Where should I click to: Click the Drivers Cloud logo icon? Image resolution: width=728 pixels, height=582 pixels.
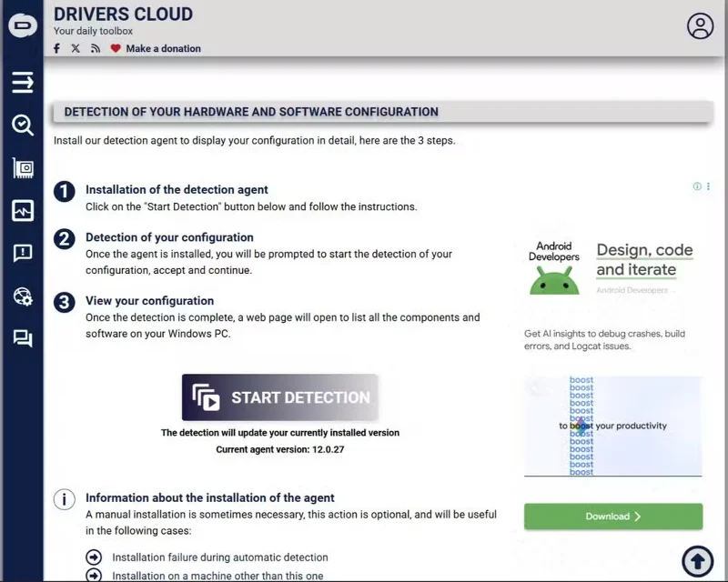point(22,25)
